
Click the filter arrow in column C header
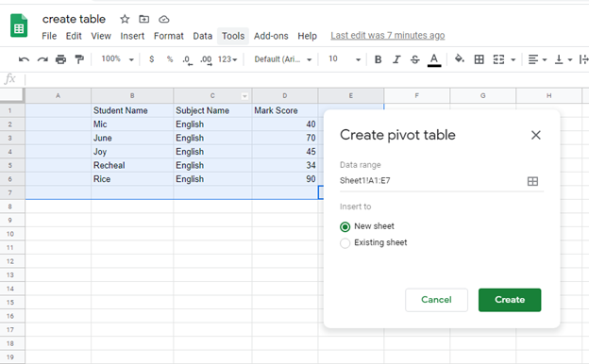pos(244,96)
